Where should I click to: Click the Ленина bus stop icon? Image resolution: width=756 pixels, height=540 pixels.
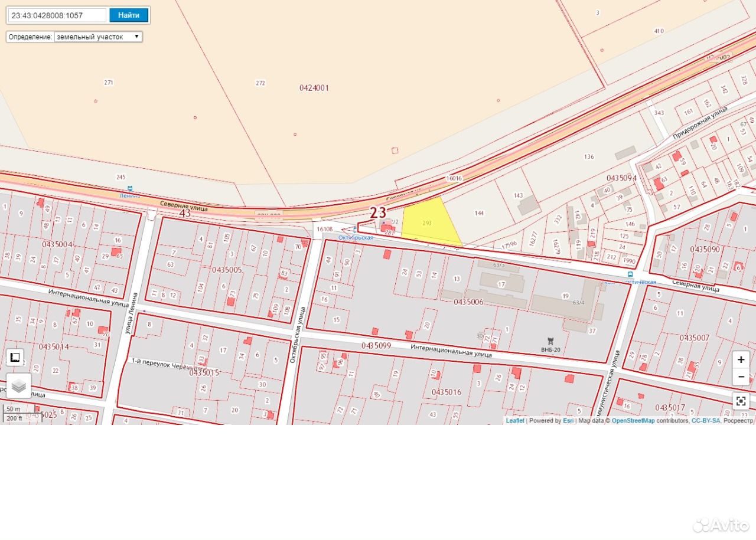tap(130, 189)
